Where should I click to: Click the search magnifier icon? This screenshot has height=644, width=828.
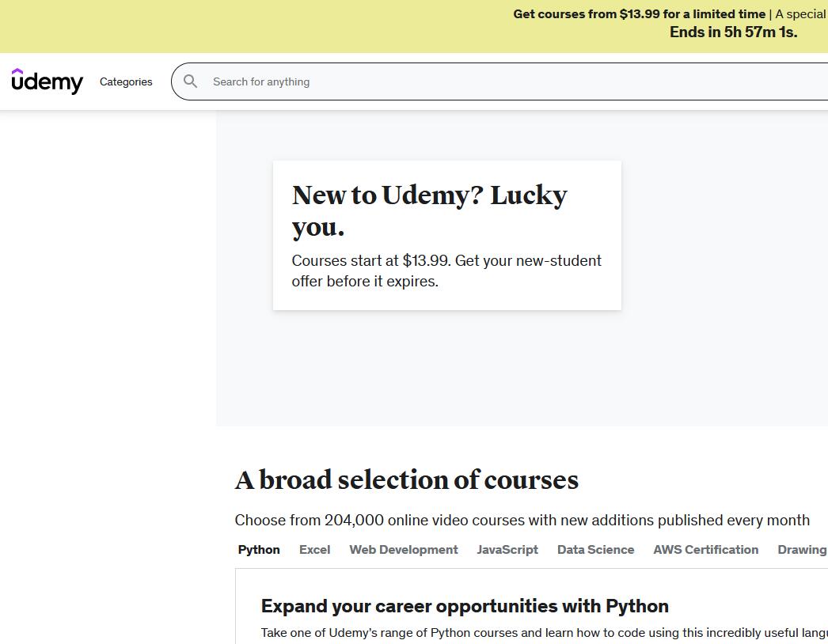190,81
